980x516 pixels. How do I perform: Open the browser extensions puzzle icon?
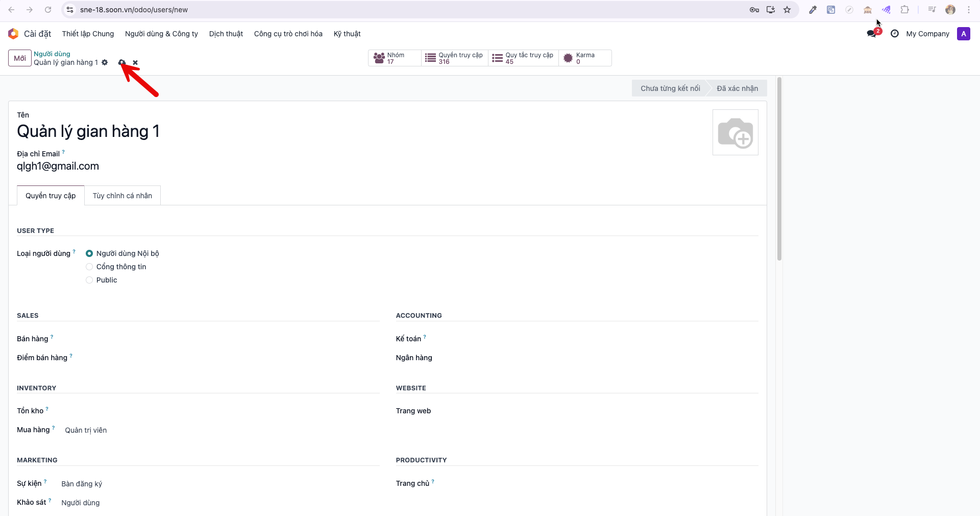(904, 10)
